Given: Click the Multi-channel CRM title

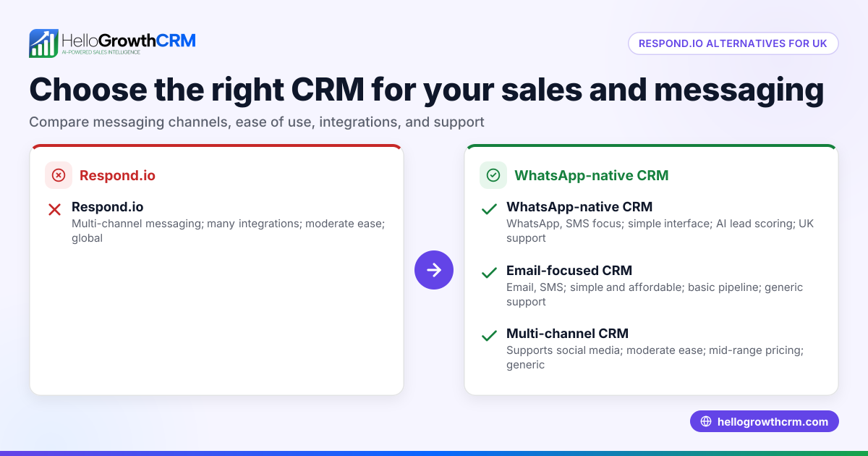Looking at the screenshot, I should (x=567, y=333).
